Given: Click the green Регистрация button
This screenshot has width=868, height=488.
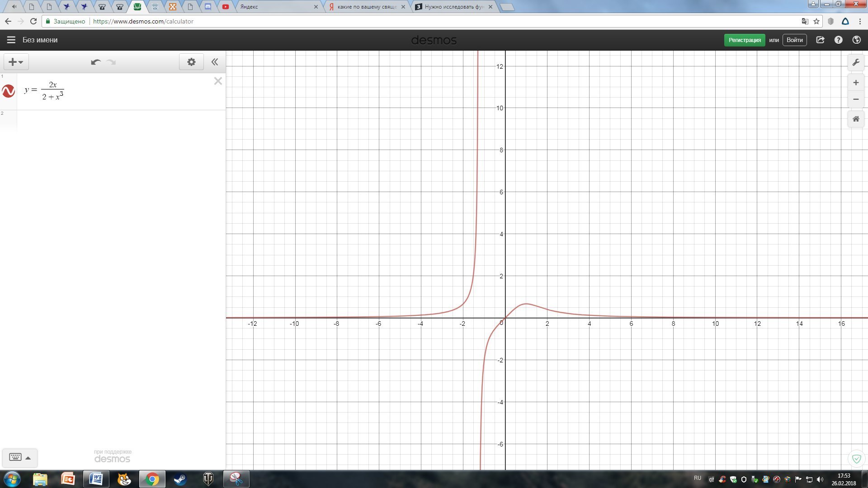Looking at the screenshot, I should click(744, 40).
